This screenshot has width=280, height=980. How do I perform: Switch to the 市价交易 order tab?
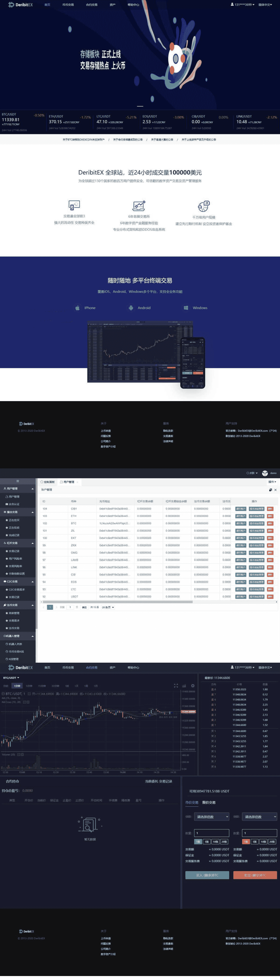click(x=192, y=802)
